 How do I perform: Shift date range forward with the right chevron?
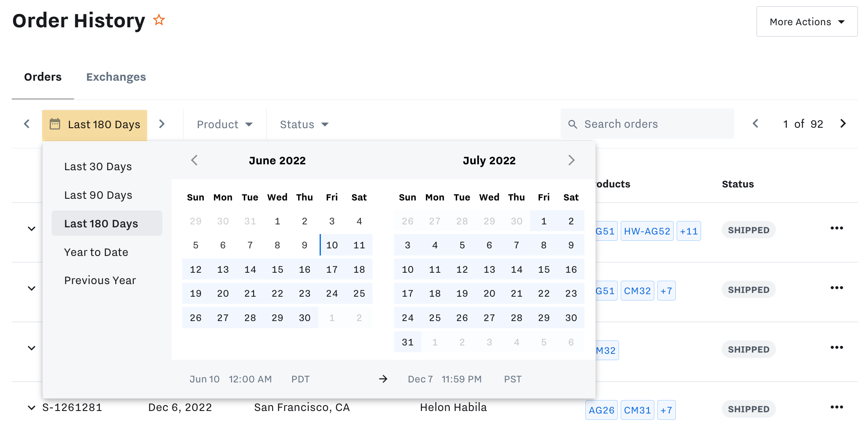coord(162,124)
